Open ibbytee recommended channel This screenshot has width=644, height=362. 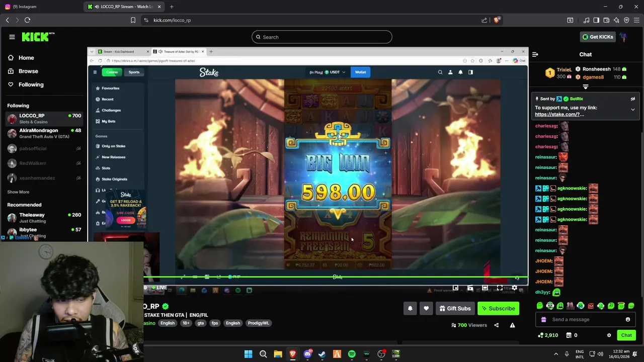coord(44,232)
